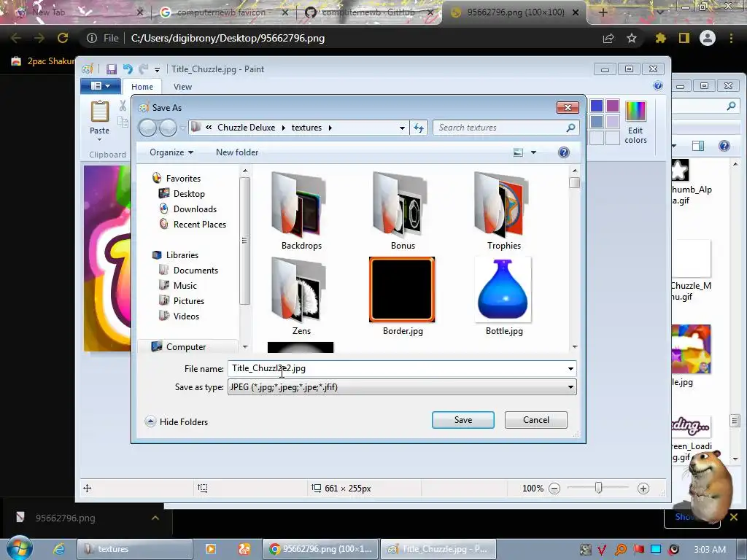Open Videos library in navigation pane
Viewport: 747px width, 560px height.
coord(186,316)
